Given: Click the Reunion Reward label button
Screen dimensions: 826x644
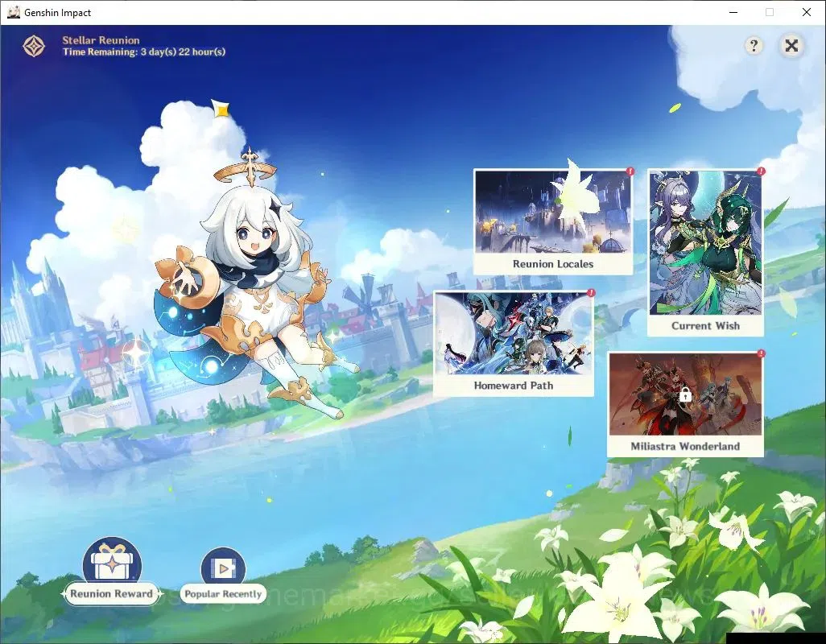Looking at the screenshot, I should point(112,594).
